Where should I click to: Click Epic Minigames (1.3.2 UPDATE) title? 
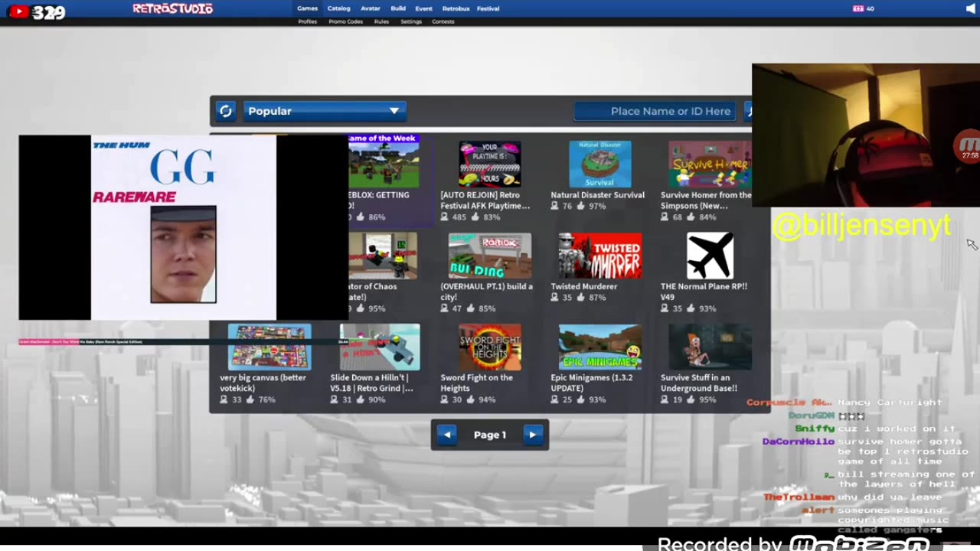point(592,383)
